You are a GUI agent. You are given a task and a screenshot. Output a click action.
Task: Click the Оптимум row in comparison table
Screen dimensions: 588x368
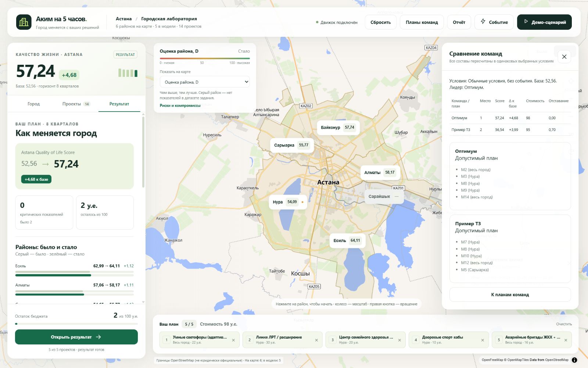pos(510,118)
